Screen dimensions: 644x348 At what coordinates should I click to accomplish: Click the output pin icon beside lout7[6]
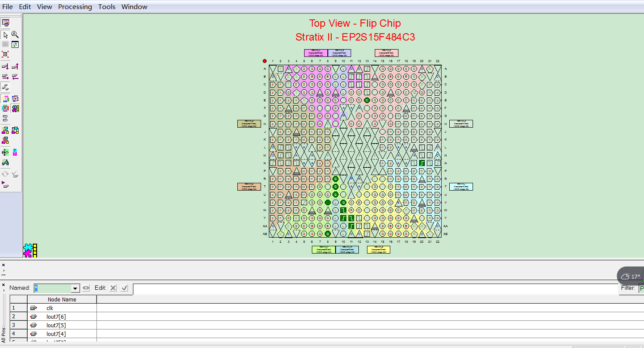coord(34,317)
